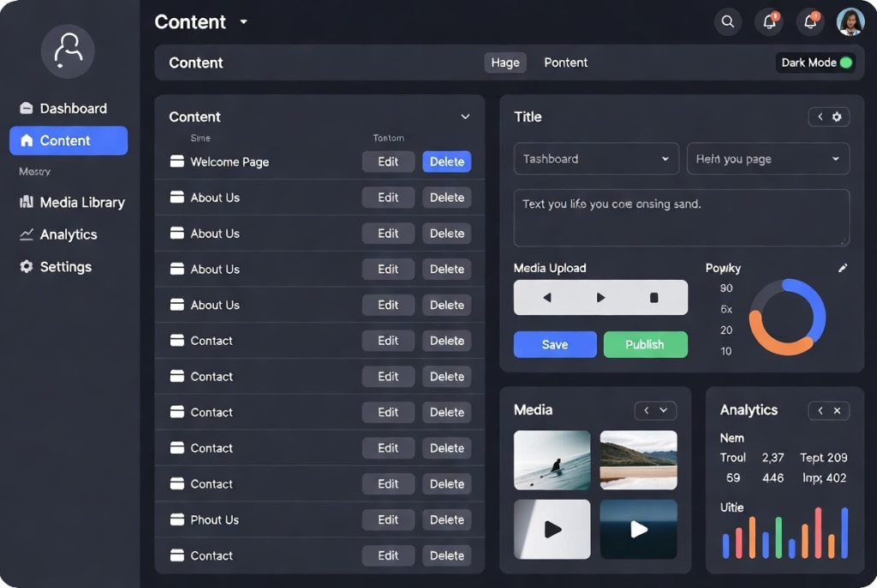Click the left chevron in the Analytics panel
877x588 pixels.
click(820, 411)
